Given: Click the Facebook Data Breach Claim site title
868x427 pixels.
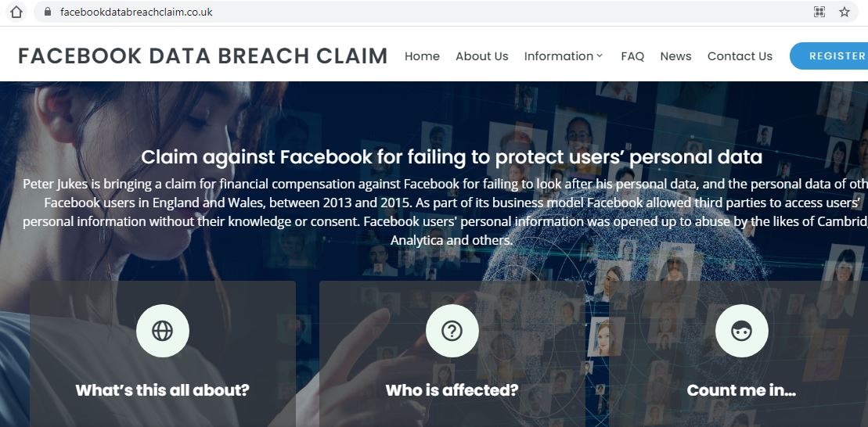Looking at the screenshot, I should pos(203,56).
